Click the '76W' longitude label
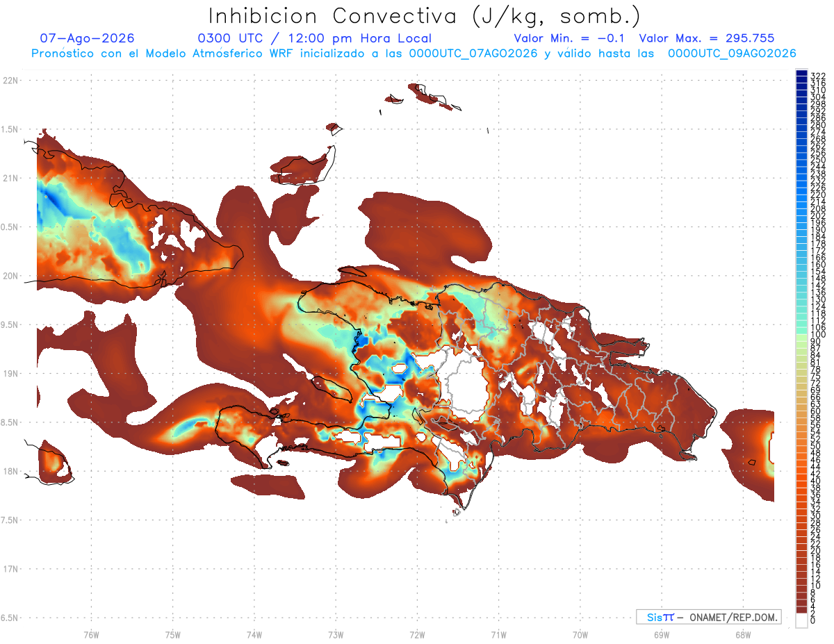Screen dimensions: 834x644 [x=91, y=634]
